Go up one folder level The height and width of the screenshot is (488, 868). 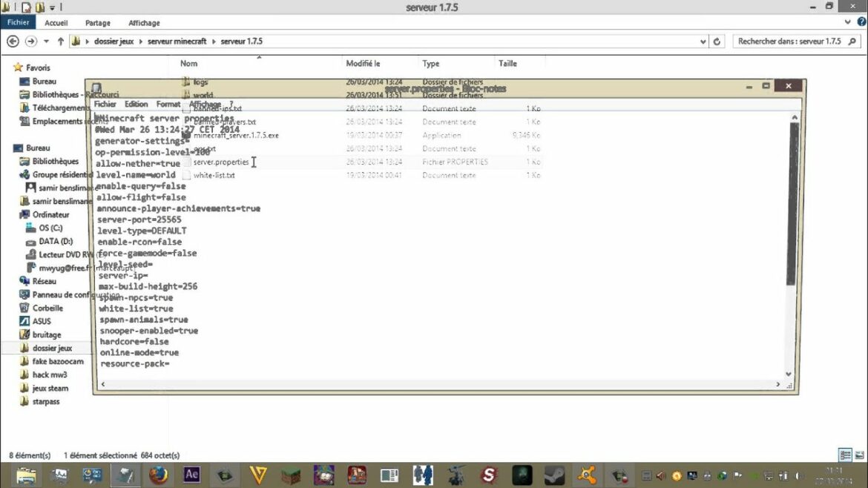click(61, 42)
